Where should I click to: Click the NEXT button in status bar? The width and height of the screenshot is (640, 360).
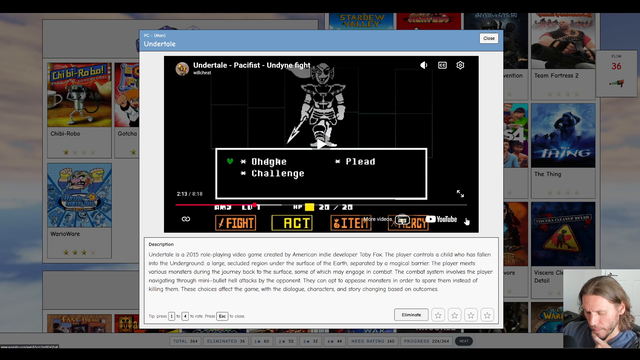[x=464, y=341]
